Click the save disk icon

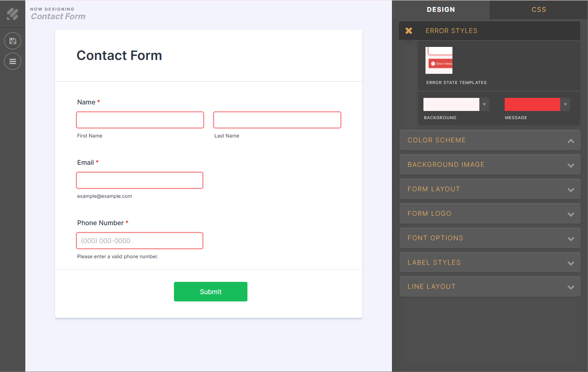click(x=13, y=41)
